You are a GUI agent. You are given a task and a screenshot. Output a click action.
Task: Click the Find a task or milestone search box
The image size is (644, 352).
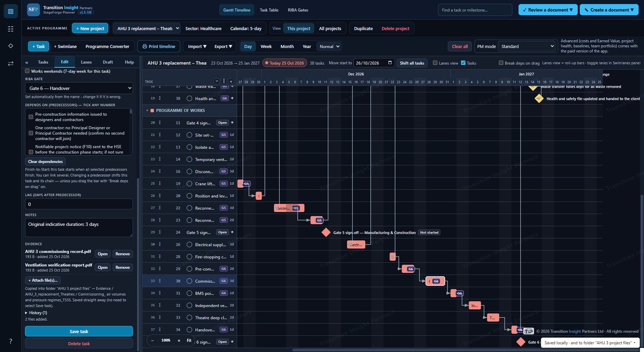[x=475, y=10]
